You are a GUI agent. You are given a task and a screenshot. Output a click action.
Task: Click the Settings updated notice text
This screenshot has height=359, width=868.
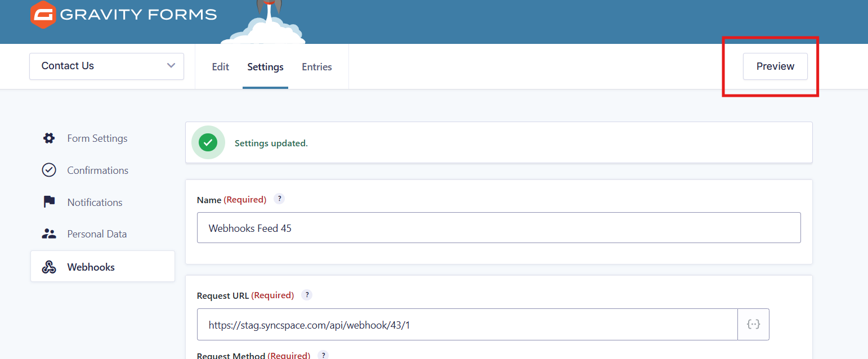click(x=271, y=143)
